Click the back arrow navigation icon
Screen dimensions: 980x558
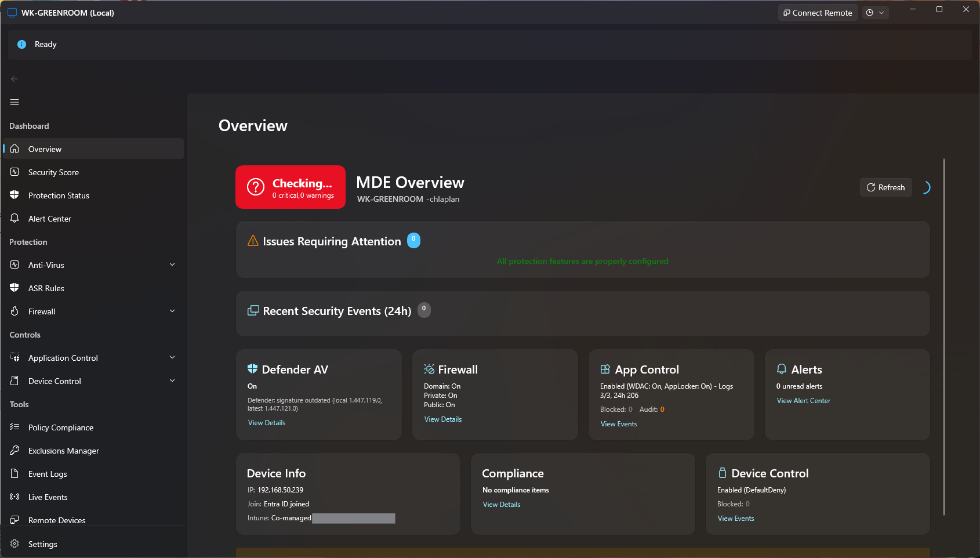14,78
